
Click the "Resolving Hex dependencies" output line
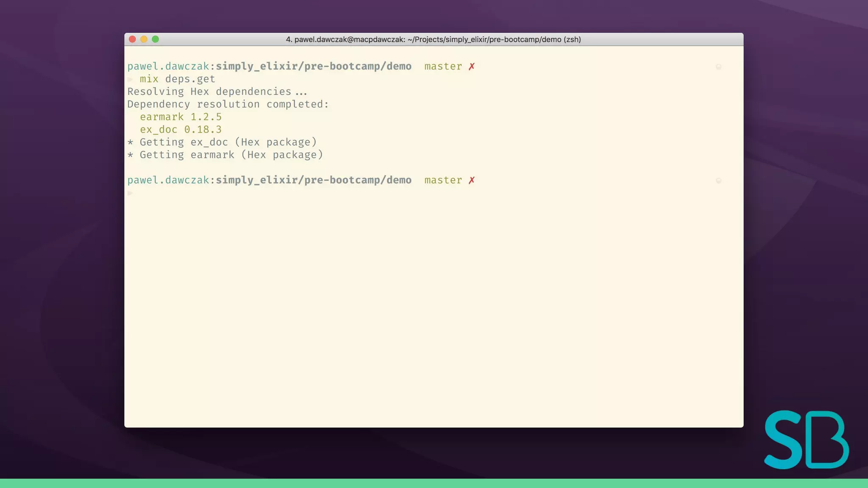tap(217, 92)
